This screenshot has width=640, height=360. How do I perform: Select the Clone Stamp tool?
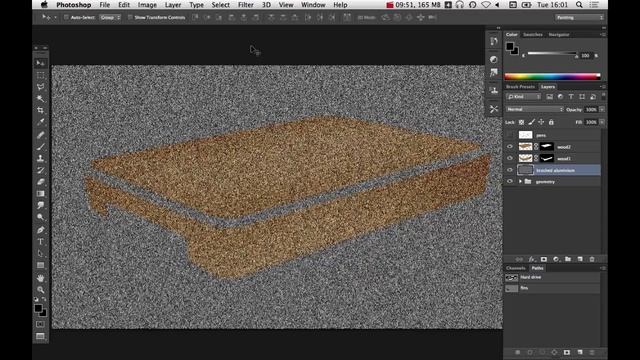point(40,158)
